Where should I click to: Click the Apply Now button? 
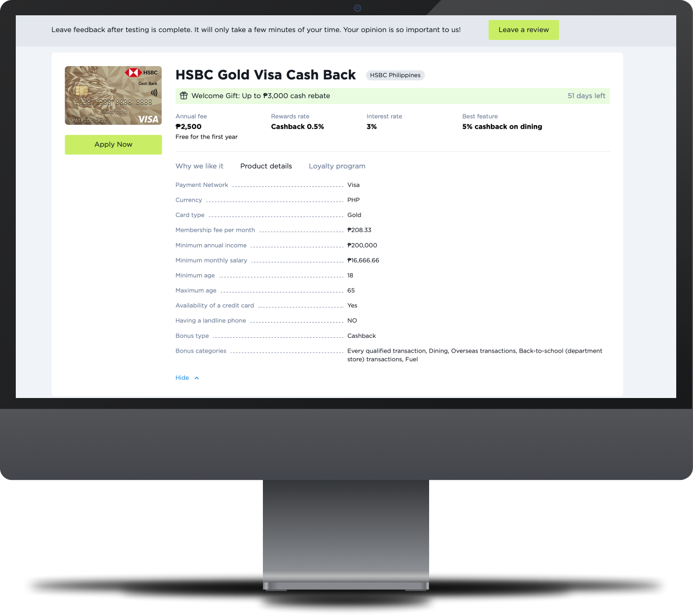click(113, 145)
